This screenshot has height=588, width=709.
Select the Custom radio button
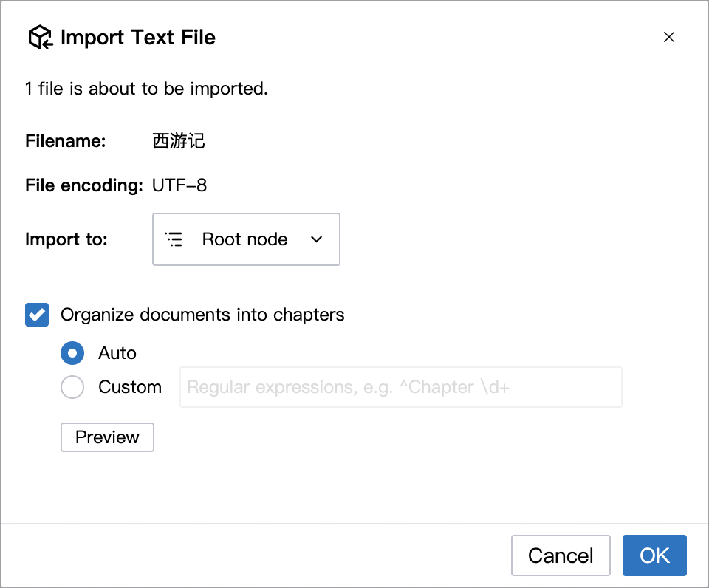[x=72, y=387]
